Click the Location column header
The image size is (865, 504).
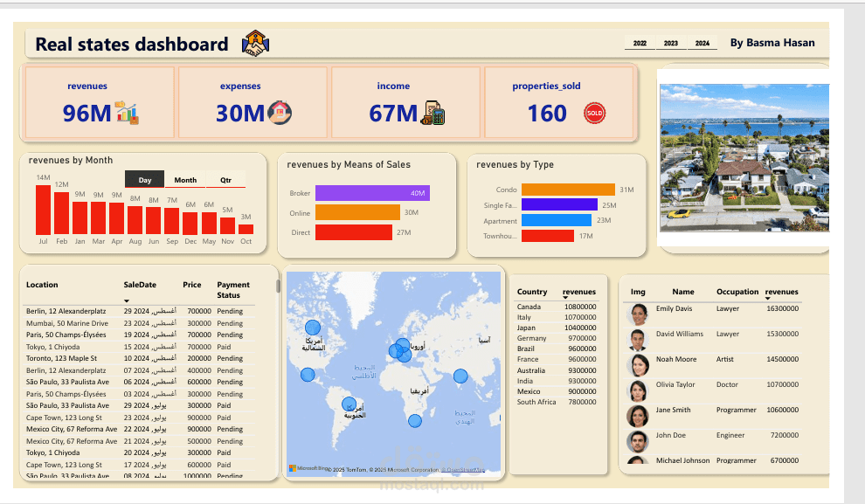coord(42,285)
